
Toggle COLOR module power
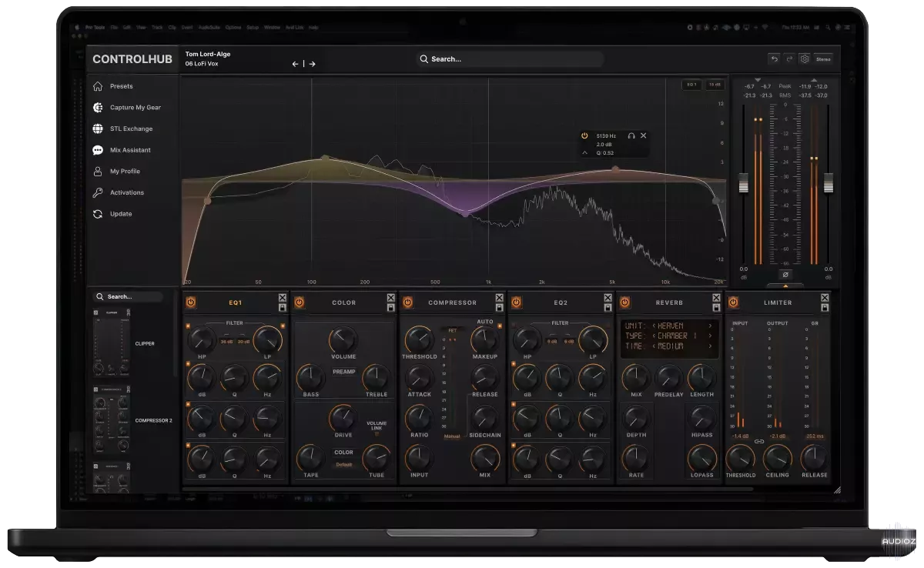click(x=299, y=302)
